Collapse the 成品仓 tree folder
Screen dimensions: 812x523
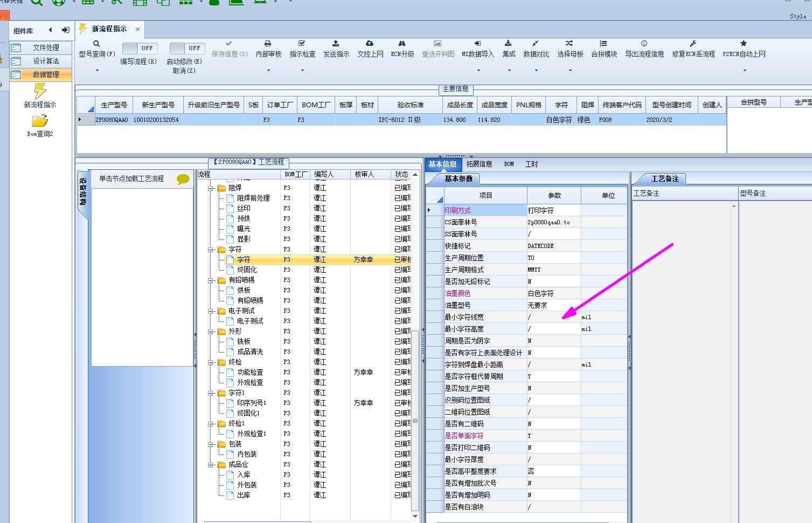(211, 465)
